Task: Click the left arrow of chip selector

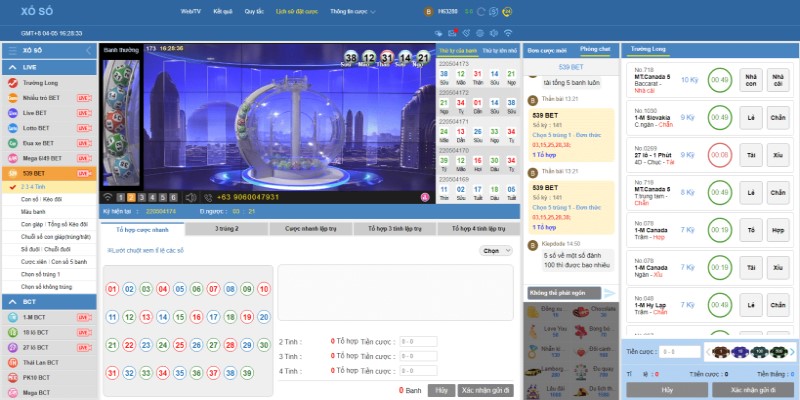Action: tap(707, 352)
